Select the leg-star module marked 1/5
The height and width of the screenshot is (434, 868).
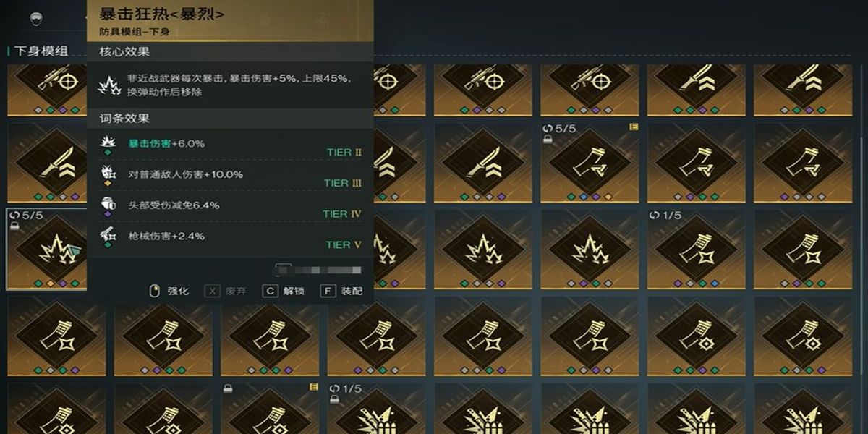(697, 249)
